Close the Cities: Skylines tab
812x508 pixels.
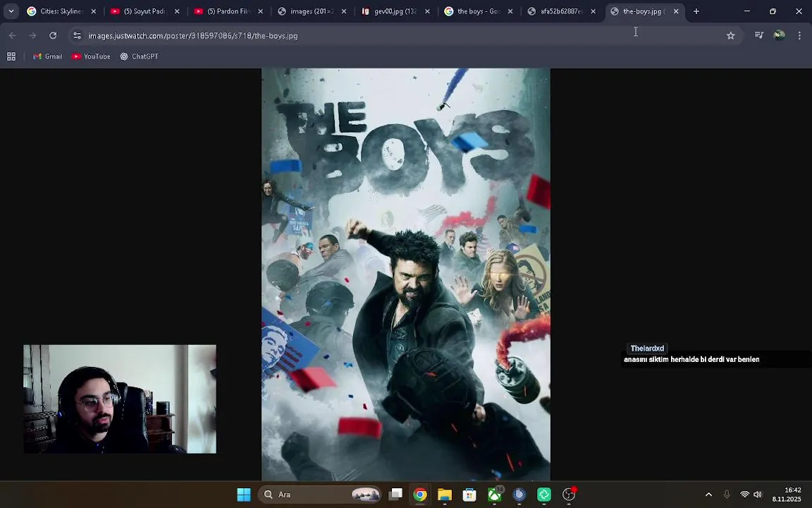coord(94,11)
